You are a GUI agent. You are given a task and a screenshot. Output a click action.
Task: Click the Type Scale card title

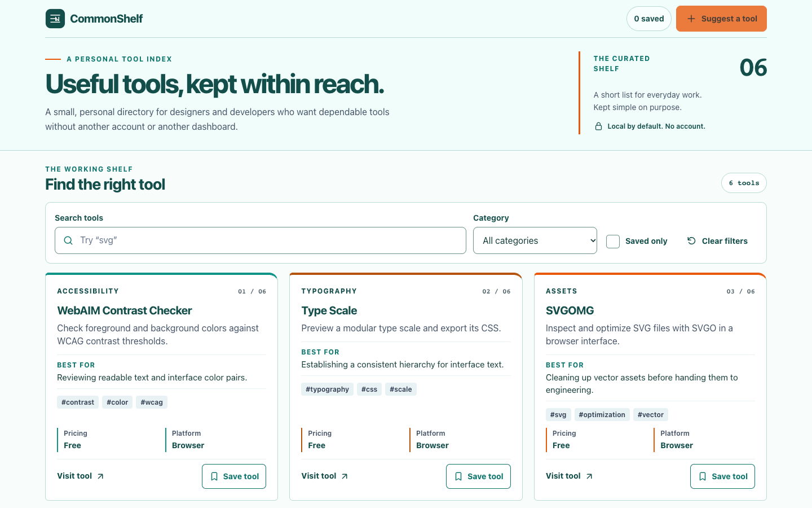click(329, 310)
